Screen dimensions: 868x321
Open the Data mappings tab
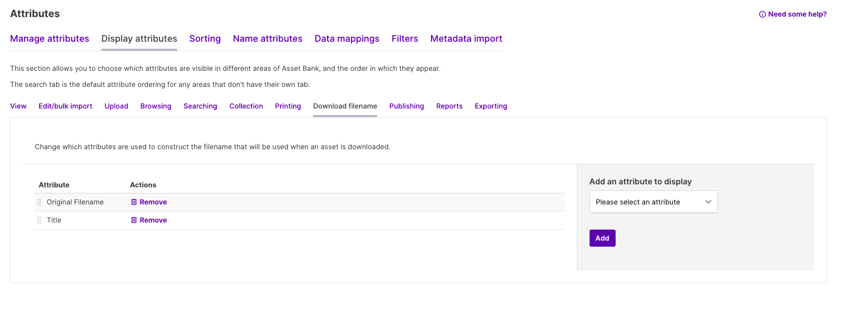pyautogui.click(x=347, y=39)
